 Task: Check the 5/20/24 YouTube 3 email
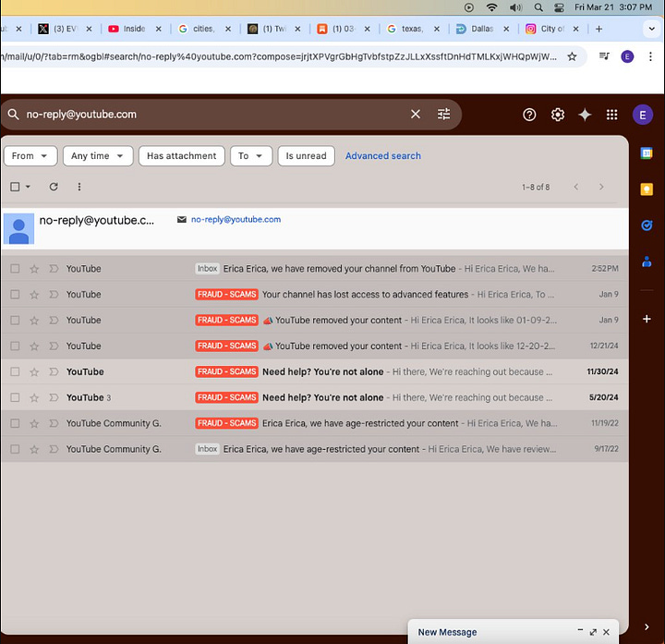[x=15, y=397]
